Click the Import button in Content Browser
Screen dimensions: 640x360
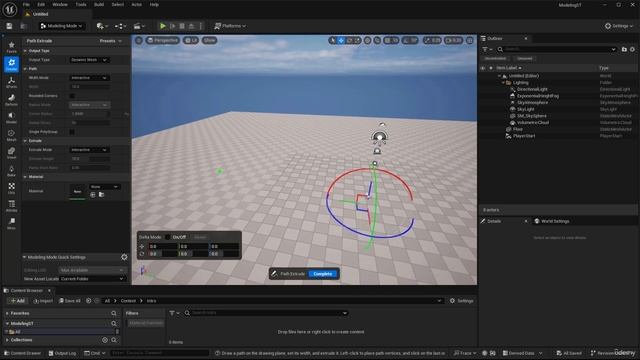coord(43,301)
